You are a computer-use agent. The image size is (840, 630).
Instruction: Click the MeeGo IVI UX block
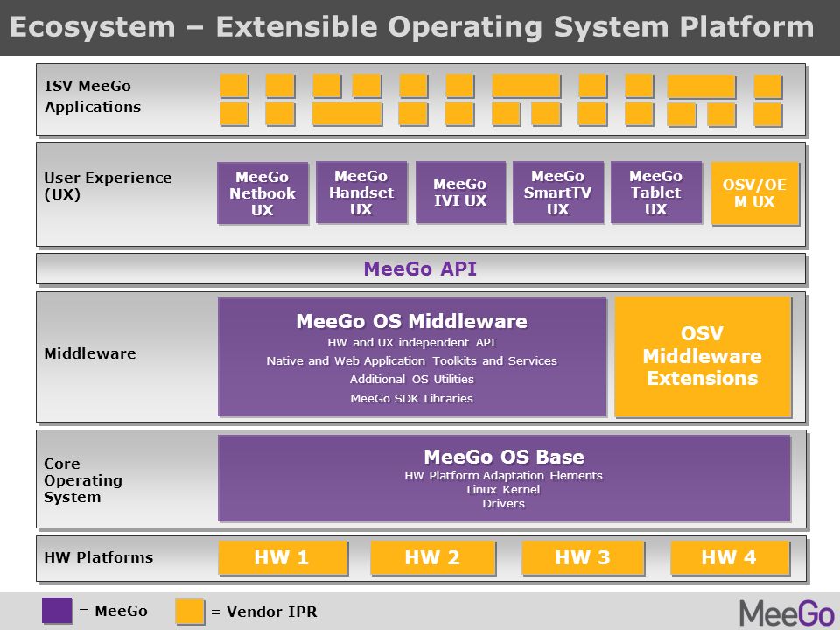(x=461, y=192)
